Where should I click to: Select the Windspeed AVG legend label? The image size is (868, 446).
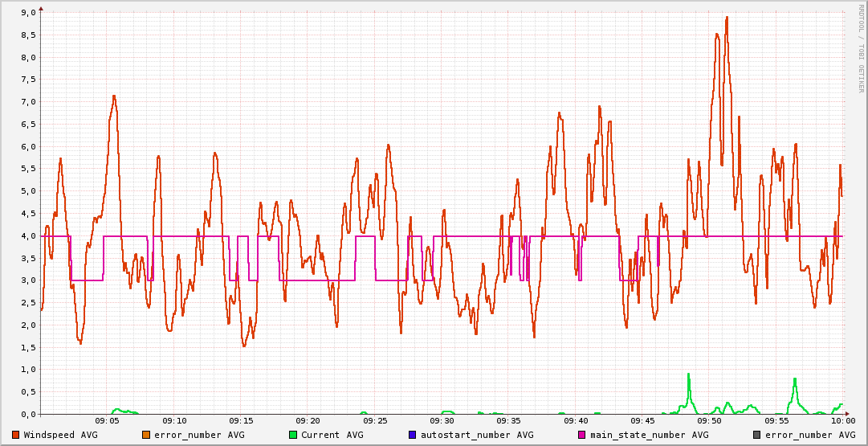pyautogui.click(x=60, y=435)
